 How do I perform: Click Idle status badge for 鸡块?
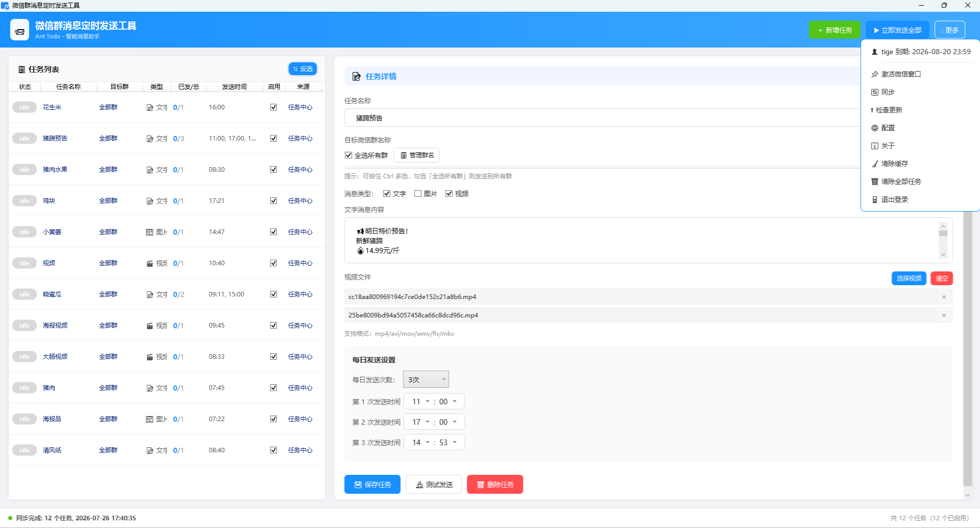coord(25,201)
